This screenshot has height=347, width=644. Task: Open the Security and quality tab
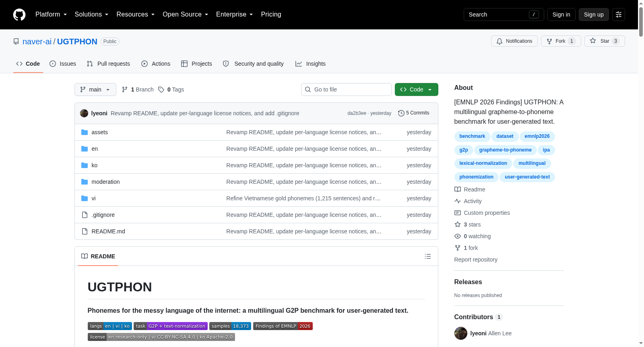pyautogui.click(x=253, y=64)
